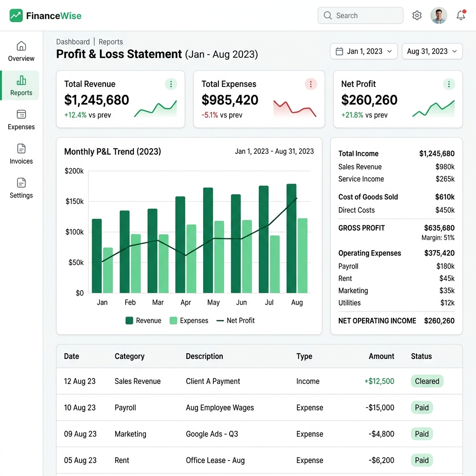This screenshot has height=476, width=476.
Task: Select "Google Ads - Q3" description
Action: click(x=212, y=434)
